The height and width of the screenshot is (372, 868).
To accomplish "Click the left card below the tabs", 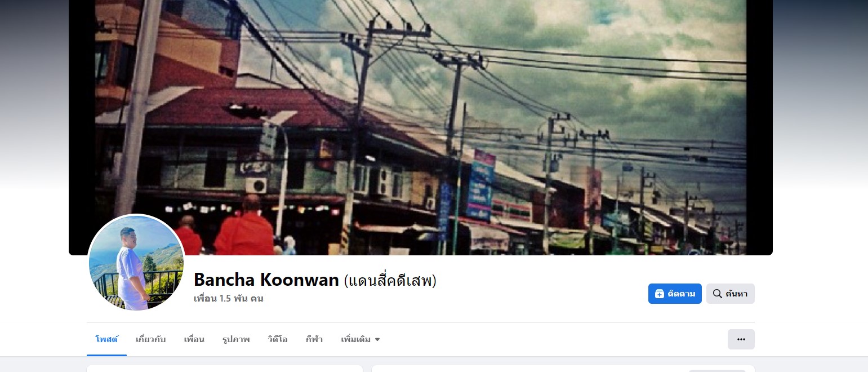I will [x=224, y=369].
